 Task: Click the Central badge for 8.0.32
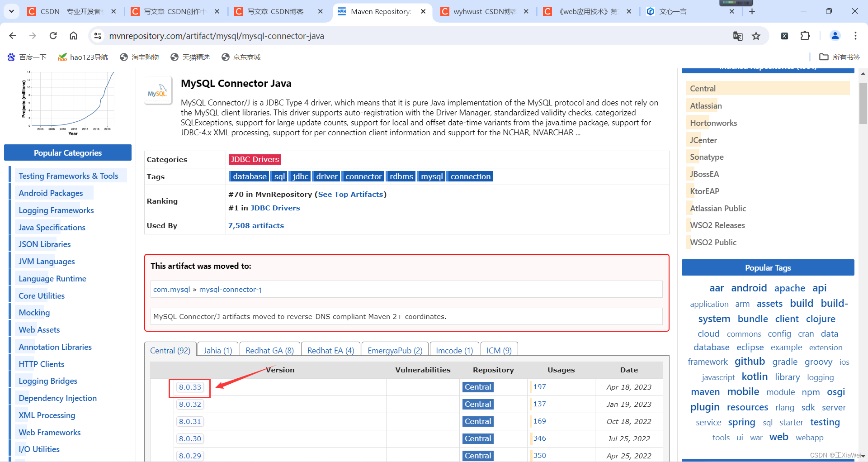[478, 404]
